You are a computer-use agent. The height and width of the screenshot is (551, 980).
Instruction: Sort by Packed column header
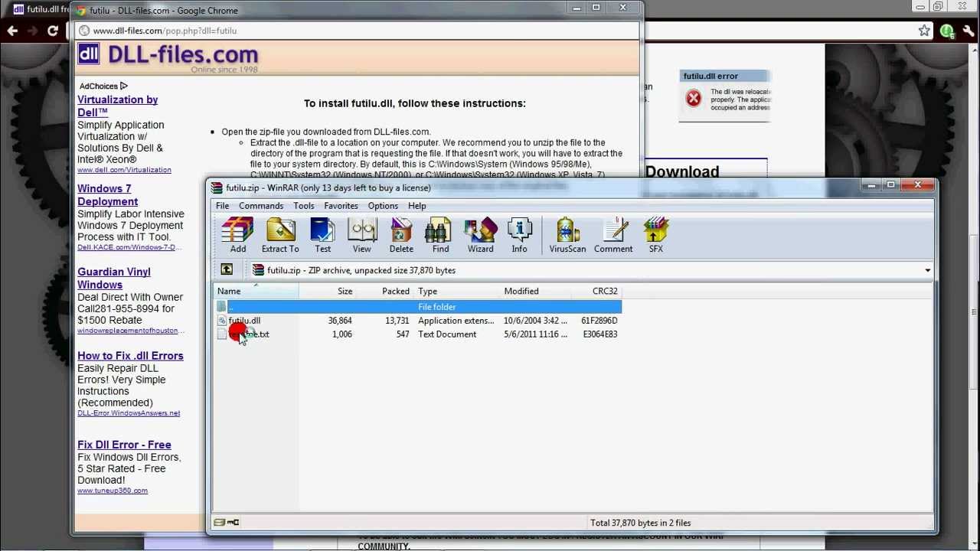[x=385, y=291]
